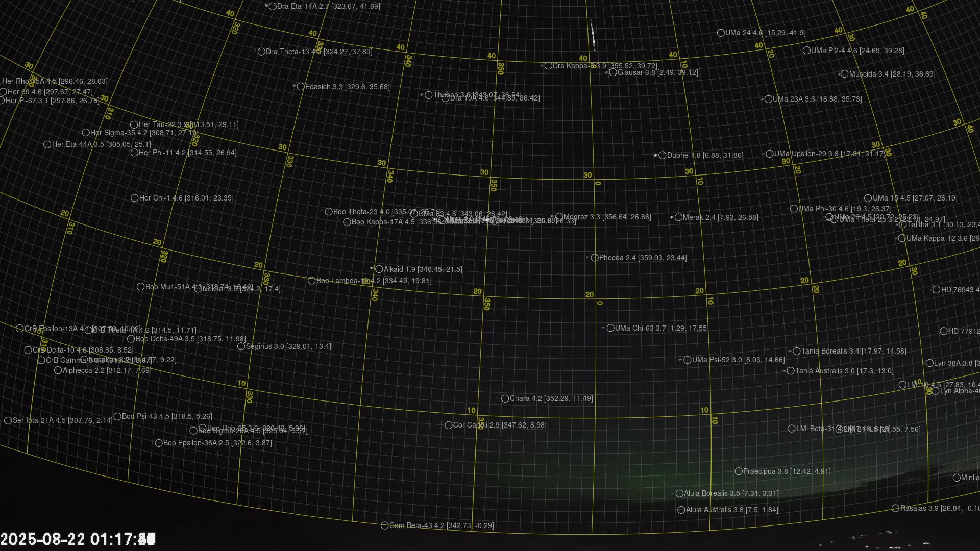Select the Alkaid star marker circle
Image resolution: width=980 pixels, height=551 pixels.
(x=379, y=269)
